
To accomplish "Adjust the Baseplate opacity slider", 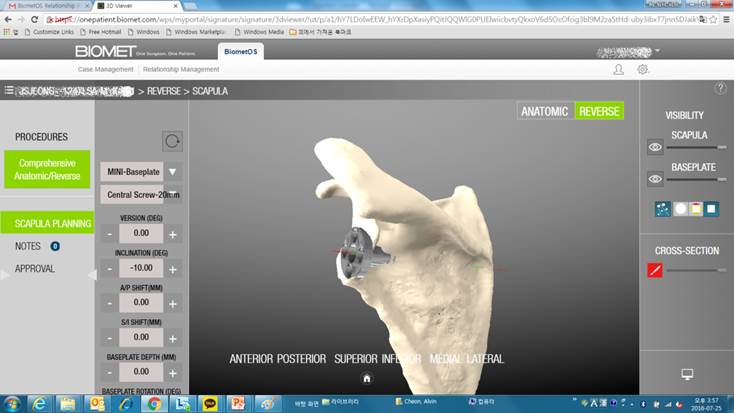I will point(697,179).
